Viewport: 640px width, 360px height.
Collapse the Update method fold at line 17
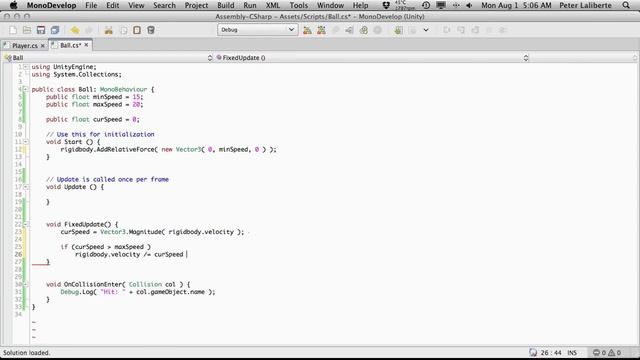coord(26,187)
